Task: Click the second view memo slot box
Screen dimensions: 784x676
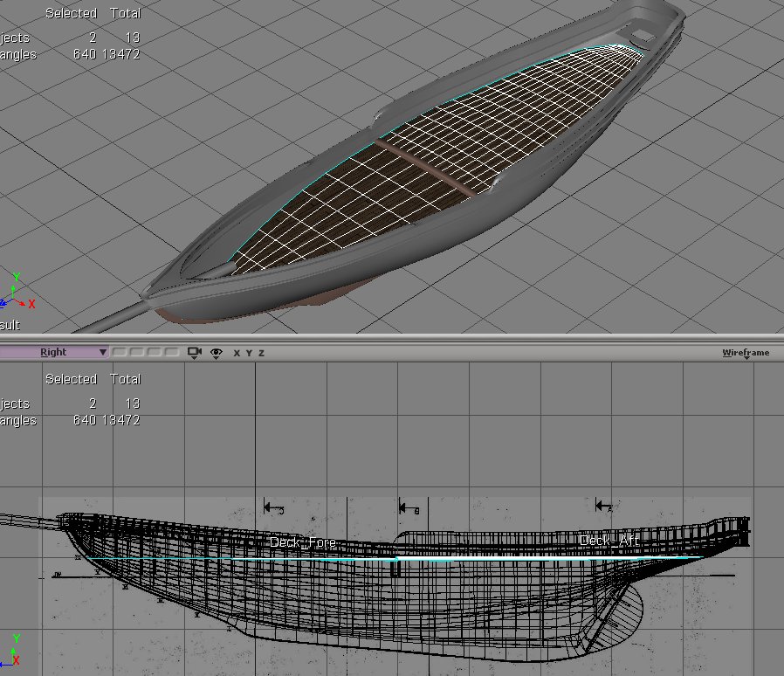Action: (134, 353)
